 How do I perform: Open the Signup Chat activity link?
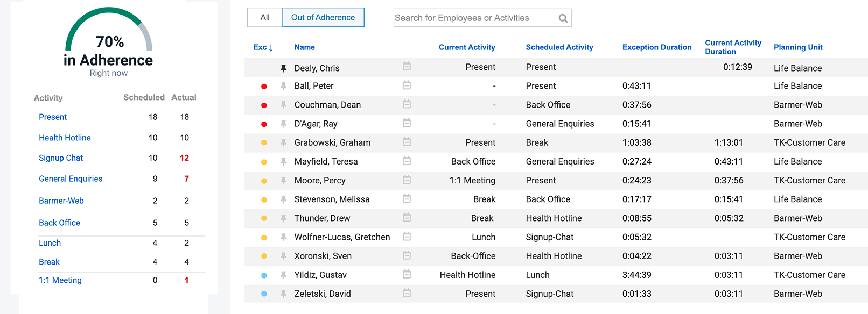tap(61, 158)
